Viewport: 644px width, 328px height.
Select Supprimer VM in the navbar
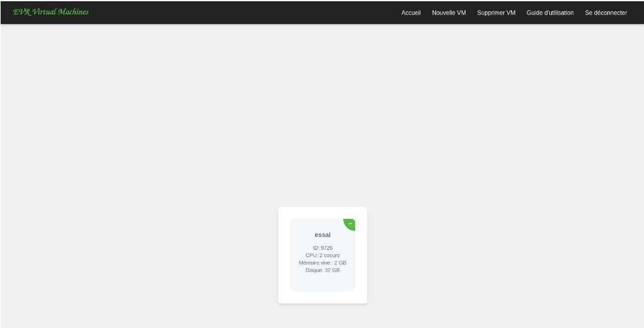pyautogui.click(x=496, y=13)
